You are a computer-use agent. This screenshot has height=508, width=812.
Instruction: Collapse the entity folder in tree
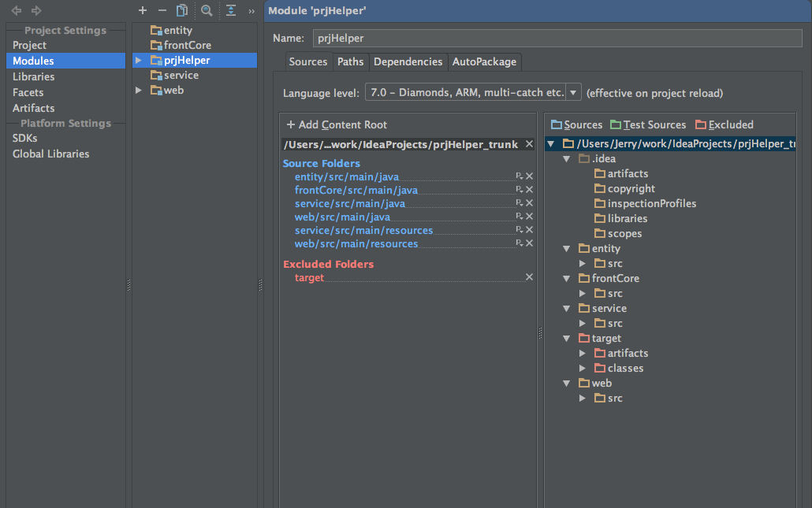click(x=567, y=249)
